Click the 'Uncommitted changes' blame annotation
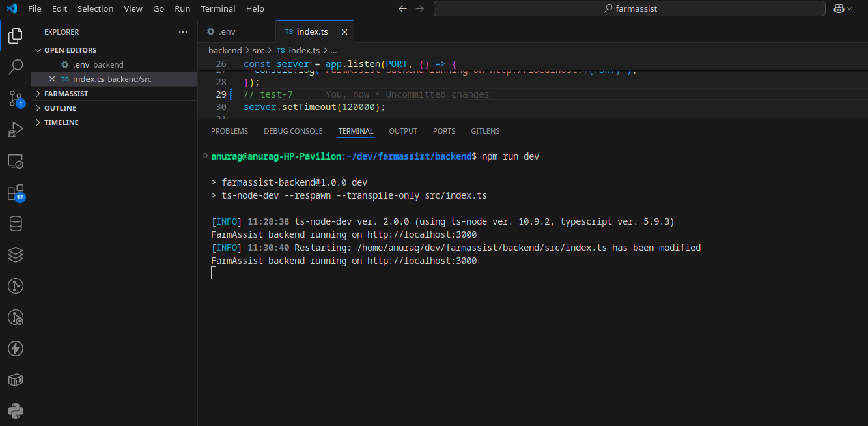The height and width of the screenshot is (426, 868). click(437, 94)
